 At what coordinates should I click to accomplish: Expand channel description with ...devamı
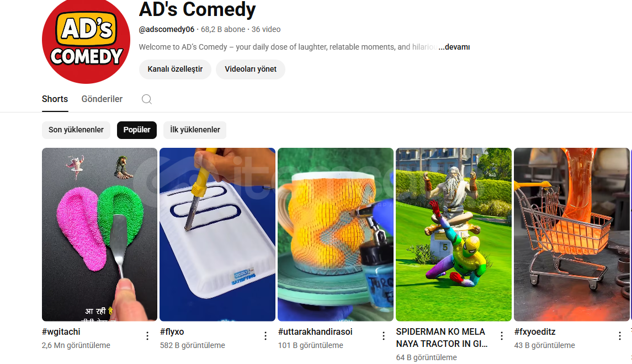click(454, 47)
